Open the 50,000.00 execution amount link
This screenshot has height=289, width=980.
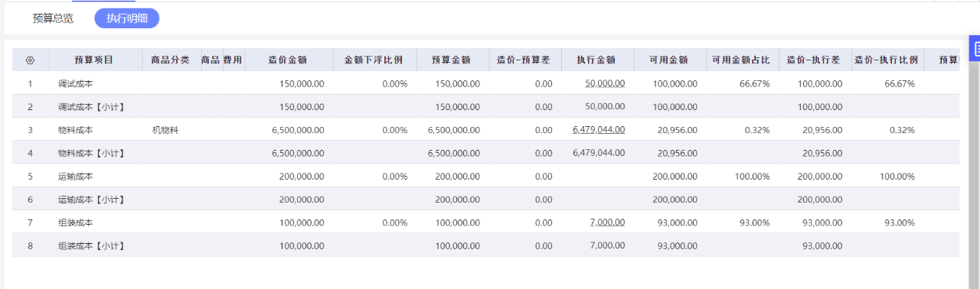(605, 83)
